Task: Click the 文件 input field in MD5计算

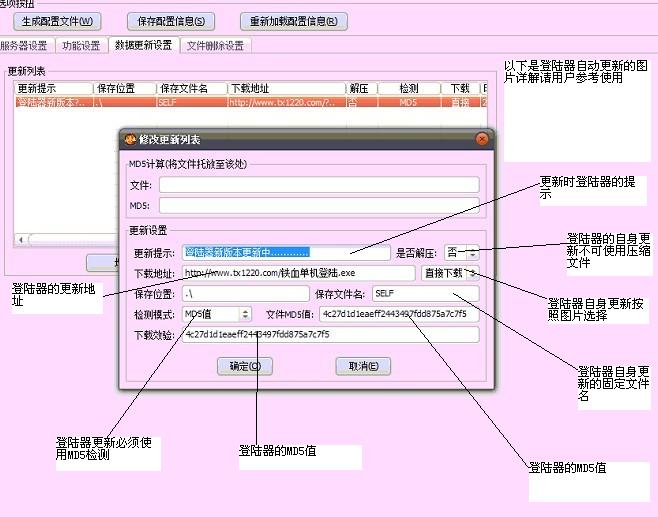Action: pos(319,185)
